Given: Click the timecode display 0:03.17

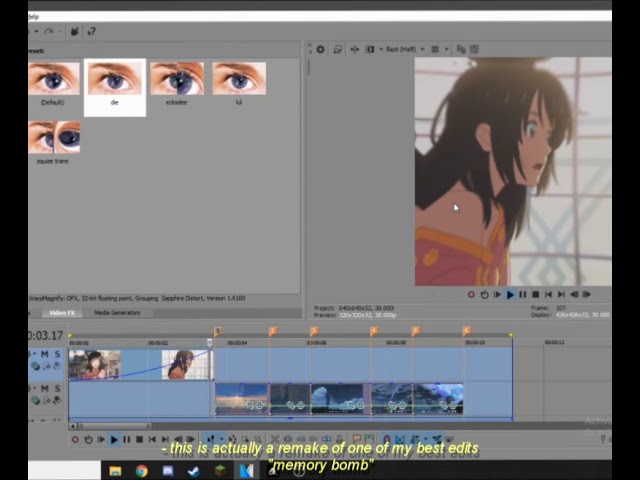Looking at the screenshot, I should 45,336.
